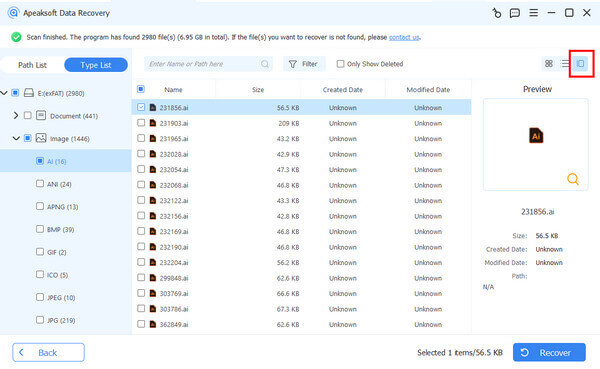Image resolution: width=600 pixels, height=369 pixels.
Task: Switch to list view icon
Action: pyautogui.click(x=565, y=64)
